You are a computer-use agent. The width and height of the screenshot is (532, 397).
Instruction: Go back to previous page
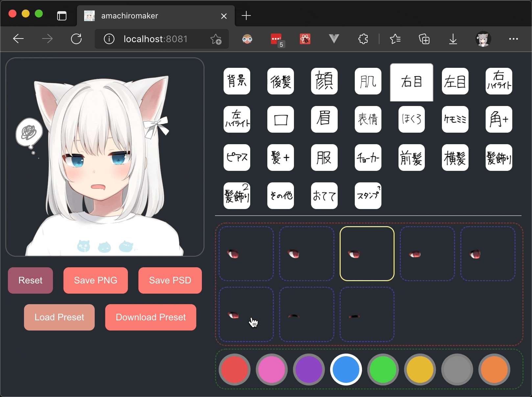18,39
